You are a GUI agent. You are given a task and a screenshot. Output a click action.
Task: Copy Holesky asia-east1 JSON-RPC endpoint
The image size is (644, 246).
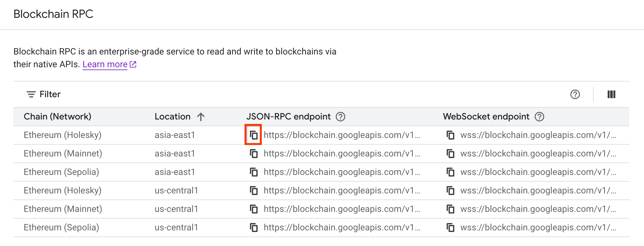coord(253,135)
